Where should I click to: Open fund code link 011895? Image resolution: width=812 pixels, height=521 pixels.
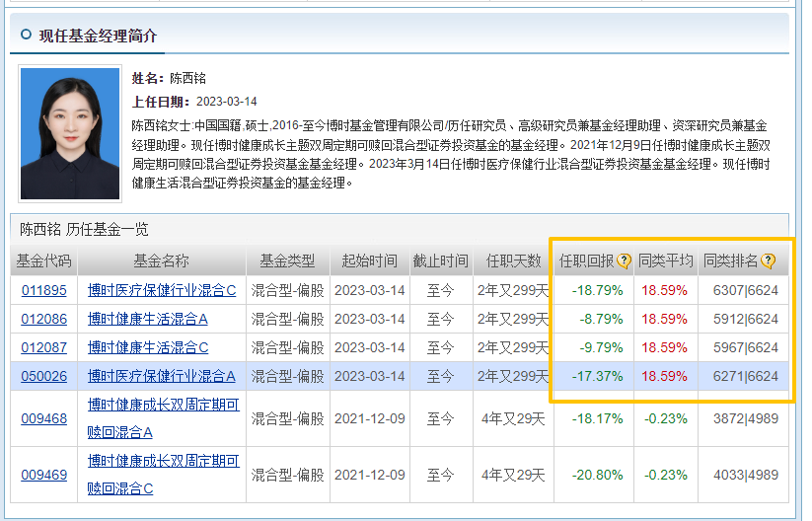point(44,290)
